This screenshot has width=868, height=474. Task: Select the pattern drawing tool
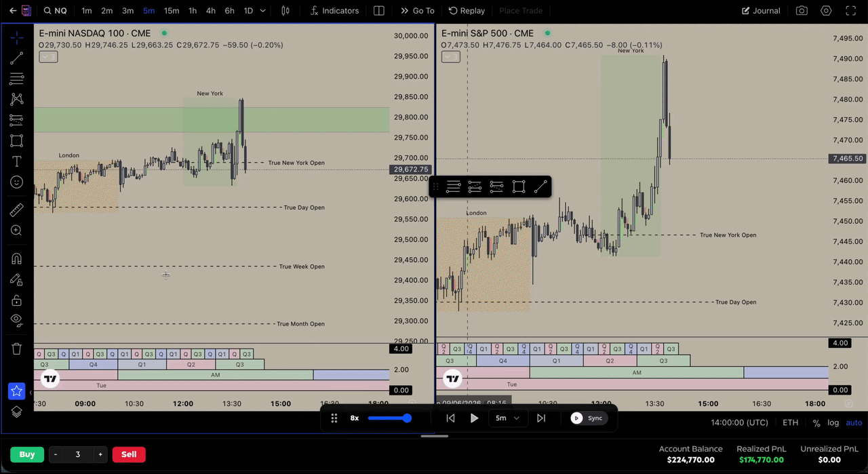[17, 100]
